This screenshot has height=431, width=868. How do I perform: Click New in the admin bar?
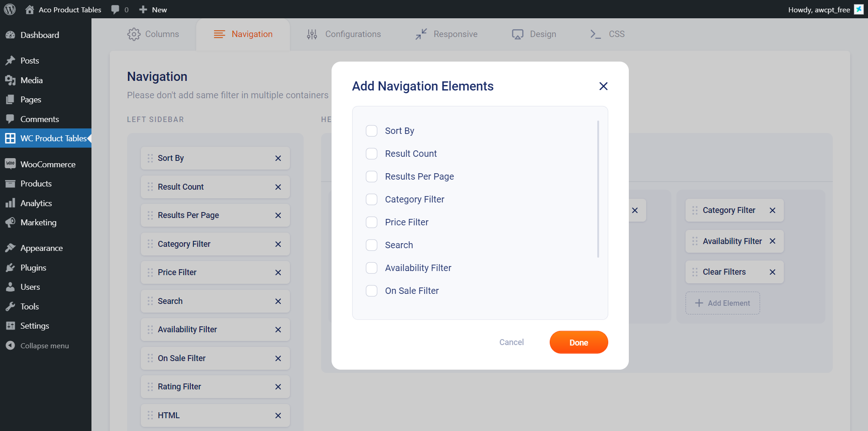tap(153, 10)
